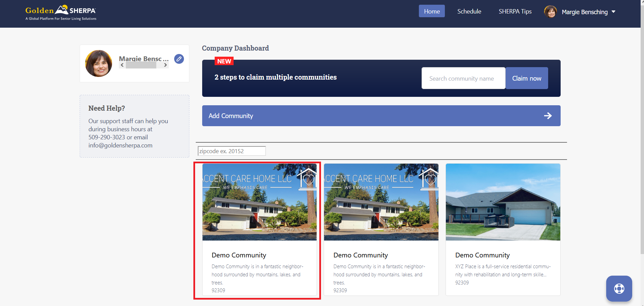Click the left arrow under profile name
The width and height of the screenshot is (644, 306).
(x=122, y=65)
